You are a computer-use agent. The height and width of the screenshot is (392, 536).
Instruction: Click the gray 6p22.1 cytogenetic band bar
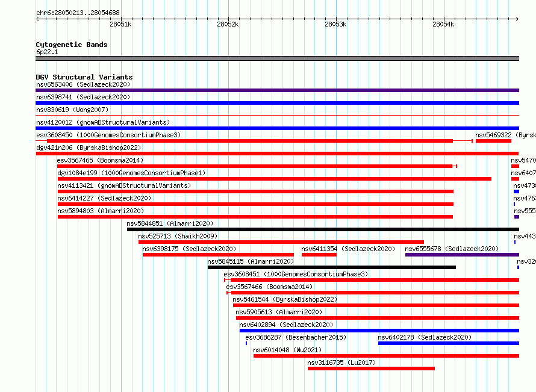click(x=277, y=58)
